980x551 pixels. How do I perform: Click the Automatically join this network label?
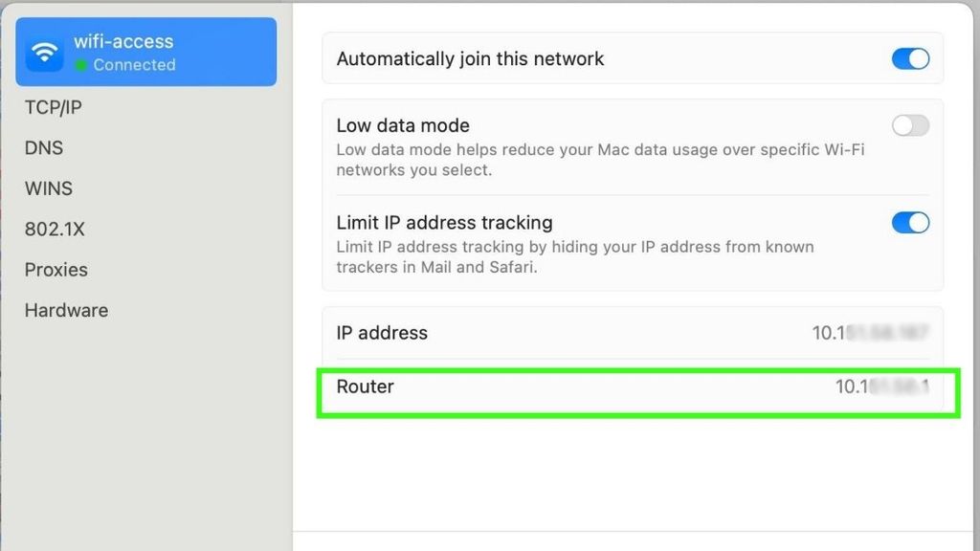click(x=470, y=58)
